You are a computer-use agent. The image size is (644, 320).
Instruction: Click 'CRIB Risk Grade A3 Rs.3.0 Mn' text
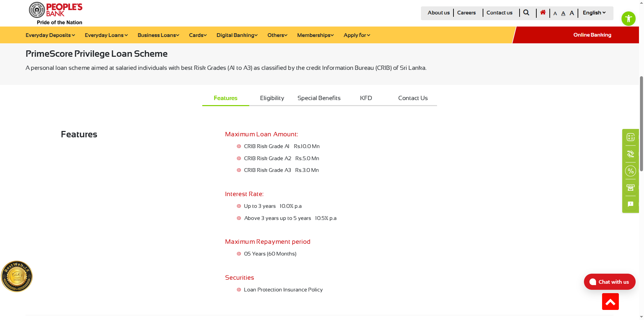click(281, 170)
